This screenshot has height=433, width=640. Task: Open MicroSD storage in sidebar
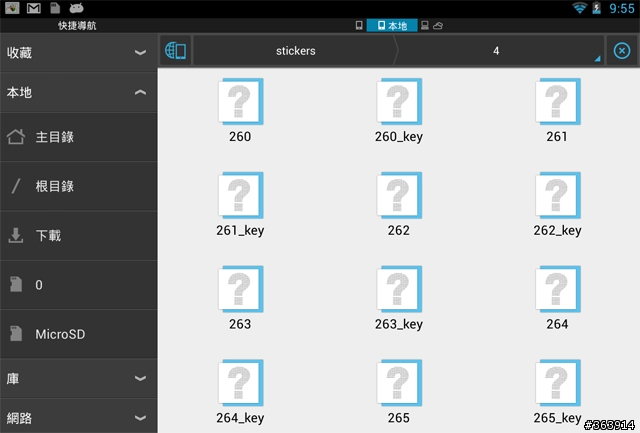click(x=79, y=334)
